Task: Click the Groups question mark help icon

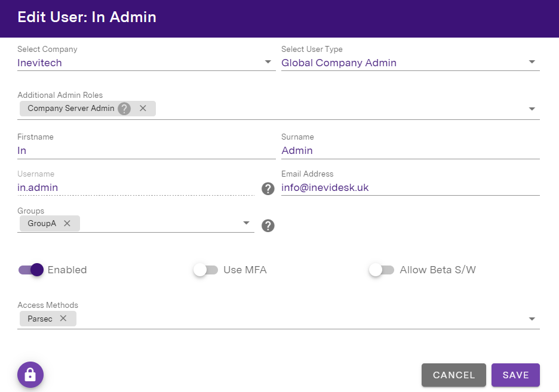Action: pyautogui.click(x=268, y=226)
